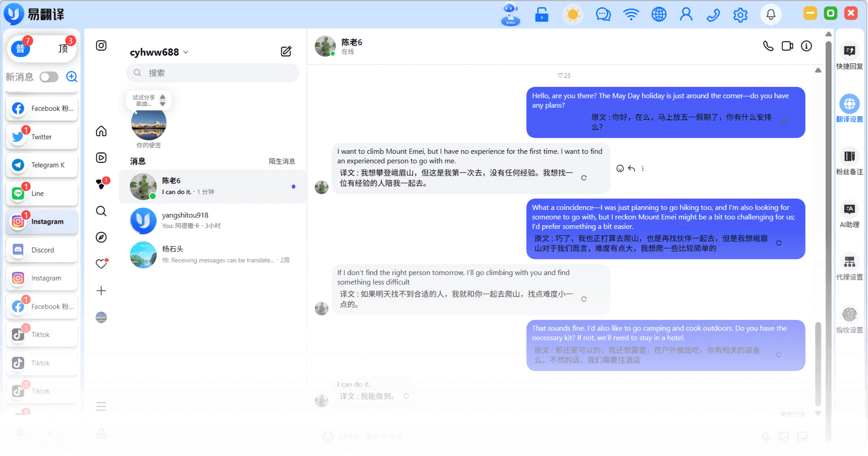Expand the 试试分享歌曲 note stepper arrows

(x=163, y=100)
